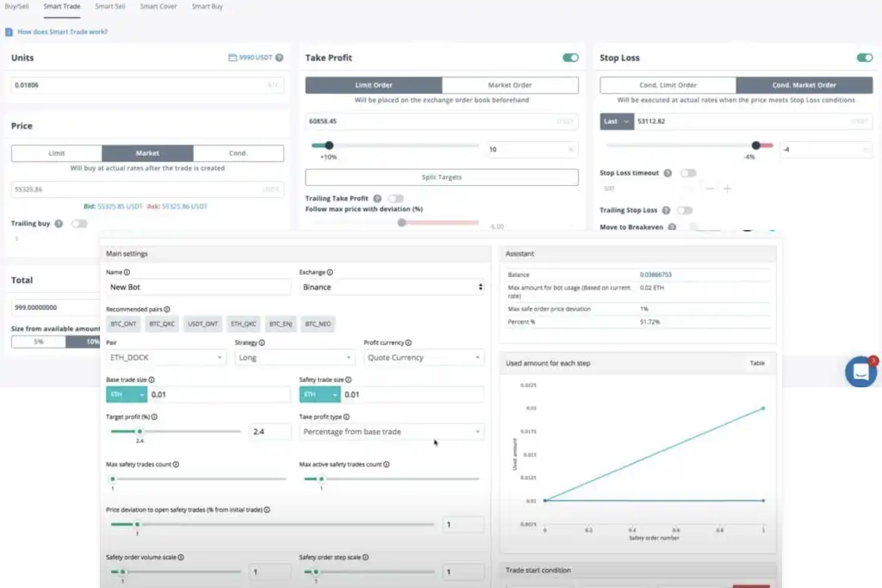This screenshot has width=882, height=588.
Task: Click help icon next to 9990 USDT
Action: (x=279, y=57)
